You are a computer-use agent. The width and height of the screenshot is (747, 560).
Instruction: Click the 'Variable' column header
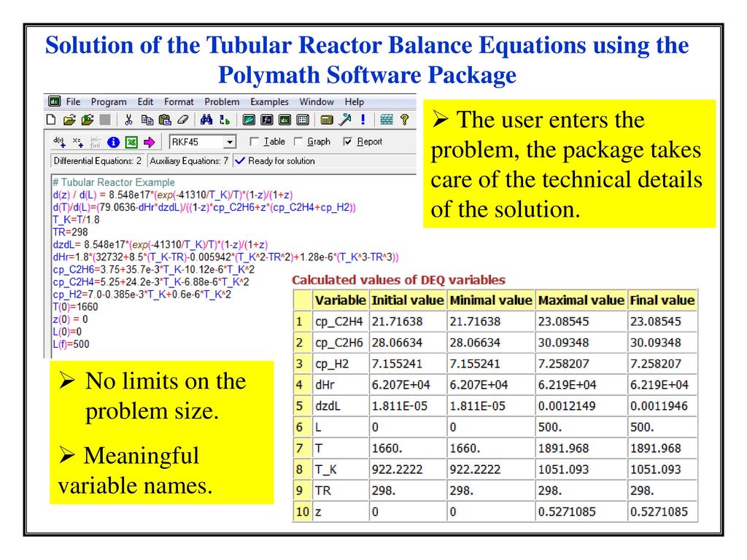[x=340, y=300]
